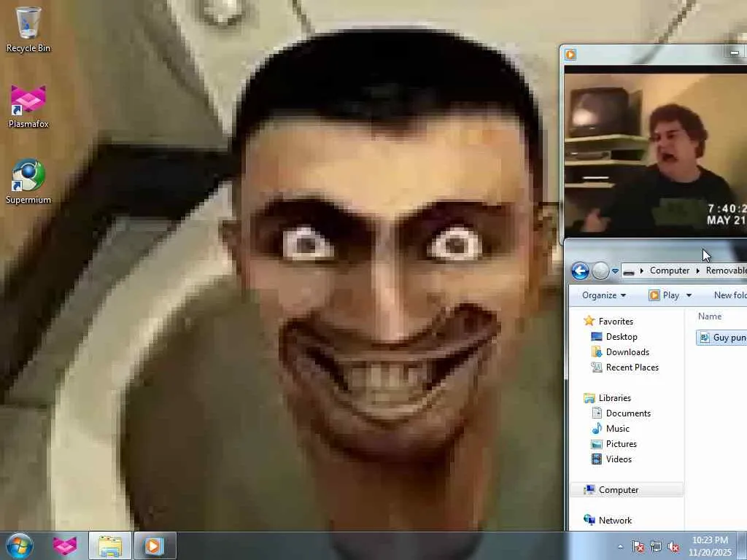Open the Play button dropdown arrow
The width and height of the screenshot is (747, 560).
point(689,296)
